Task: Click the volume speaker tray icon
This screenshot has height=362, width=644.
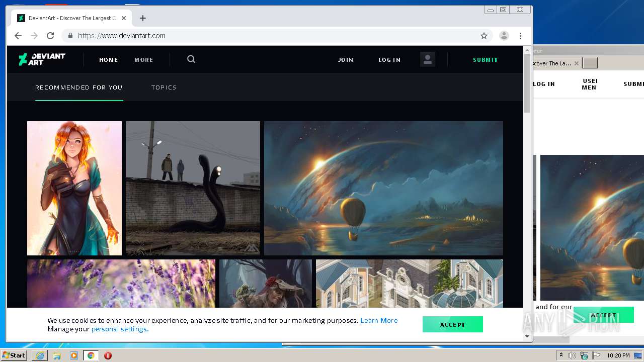Action: coord(572,355)
